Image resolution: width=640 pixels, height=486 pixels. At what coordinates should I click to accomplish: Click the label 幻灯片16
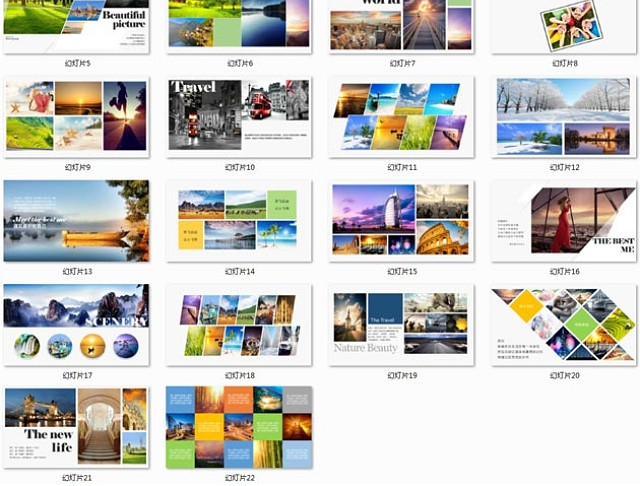(x=565, y=271)
